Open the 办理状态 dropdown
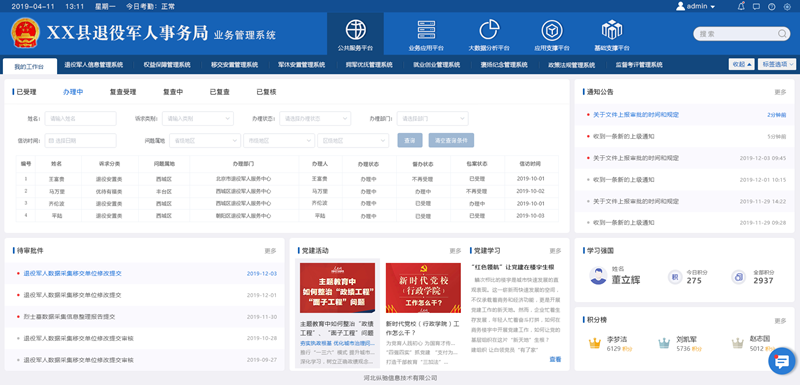 pyautogui.click(x=315, y=118)
